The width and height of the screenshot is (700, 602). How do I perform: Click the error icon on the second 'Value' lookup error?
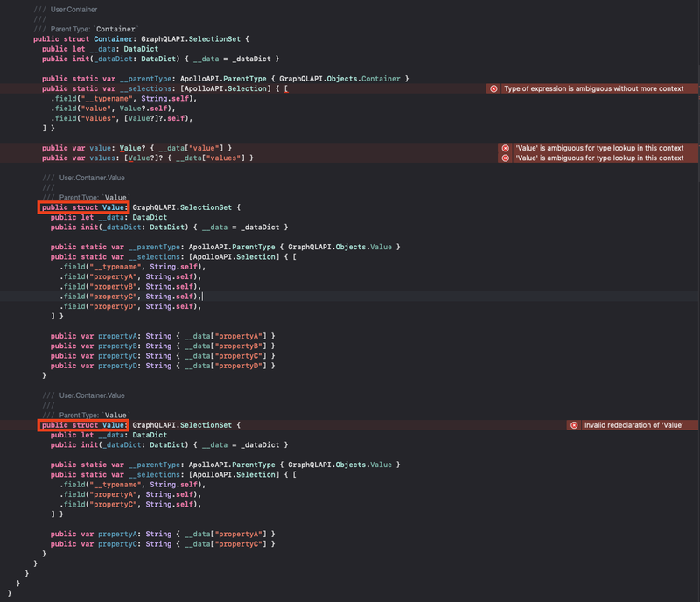point(506,157)
